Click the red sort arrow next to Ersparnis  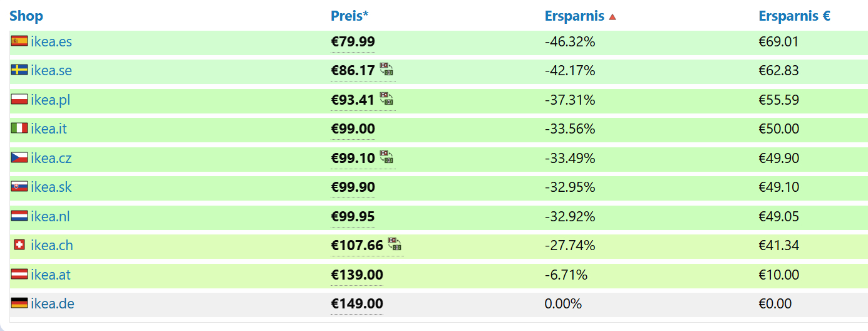pyautogui.click(x=612, y=17)
